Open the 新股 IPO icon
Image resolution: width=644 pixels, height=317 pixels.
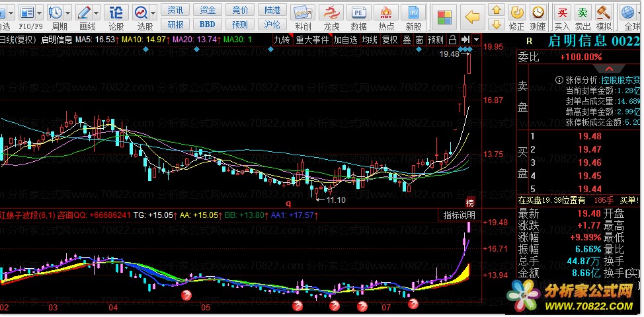tap(414, 13)
